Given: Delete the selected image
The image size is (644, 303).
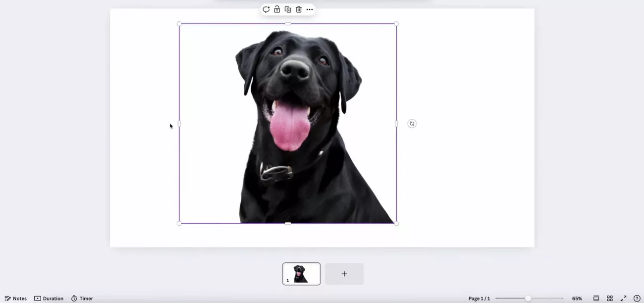Looking at the screenshot, I should 299,9.
